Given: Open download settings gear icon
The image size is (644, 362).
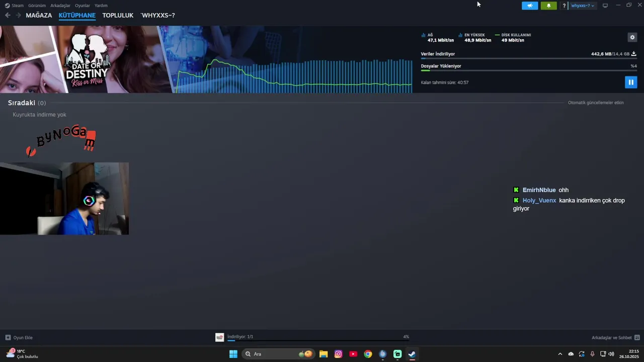Looking at the screenshot, I should click(632, 37).
